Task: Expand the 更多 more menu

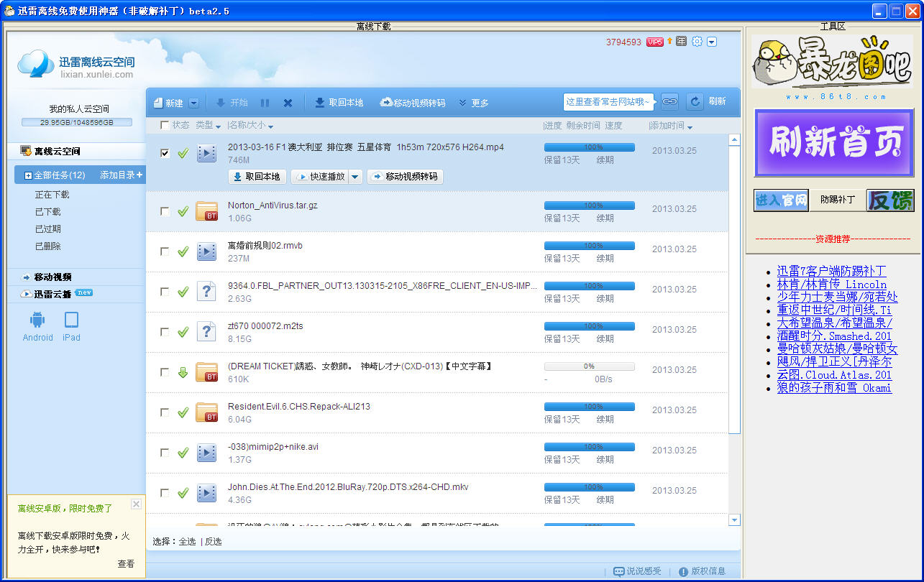Action: coord(473,103)
